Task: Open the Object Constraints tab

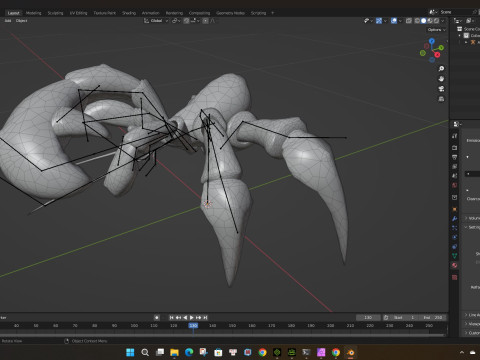Action: click(454, 247)
